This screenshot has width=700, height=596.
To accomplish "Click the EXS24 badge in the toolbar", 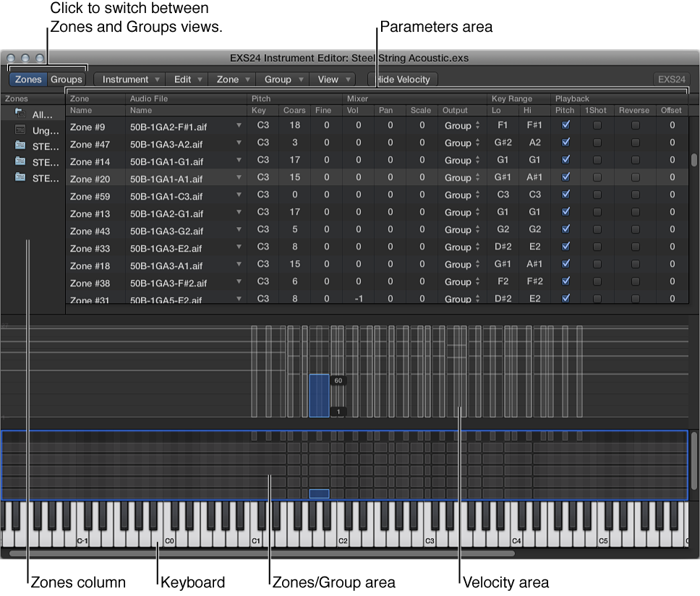I will coord(673,79).
